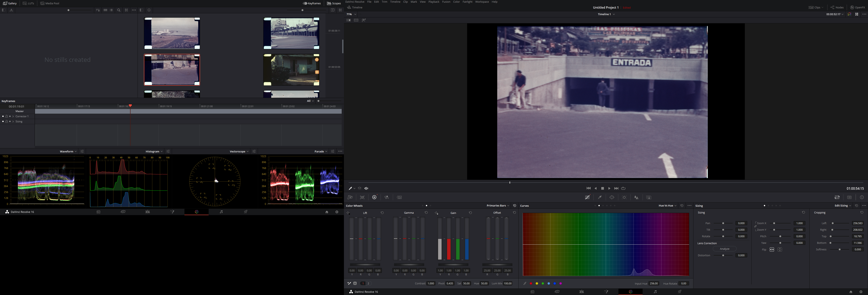Select the Color Wheels palette icon
This screenshot has width=868, height=295.
(x=374, y=197)
